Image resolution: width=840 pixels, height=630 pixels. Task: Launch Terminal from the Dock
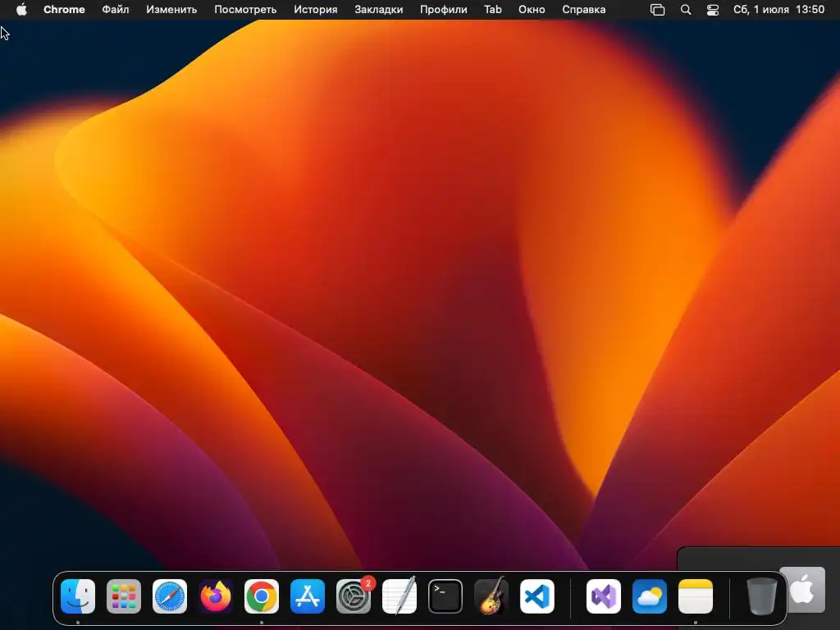pyautogui.click(x=445, y=596)
